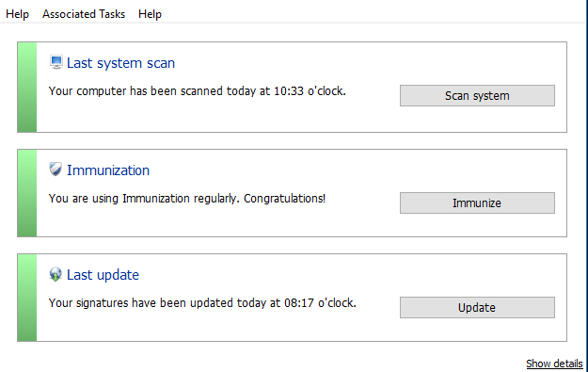Open the first Help menu

point(17,14)
